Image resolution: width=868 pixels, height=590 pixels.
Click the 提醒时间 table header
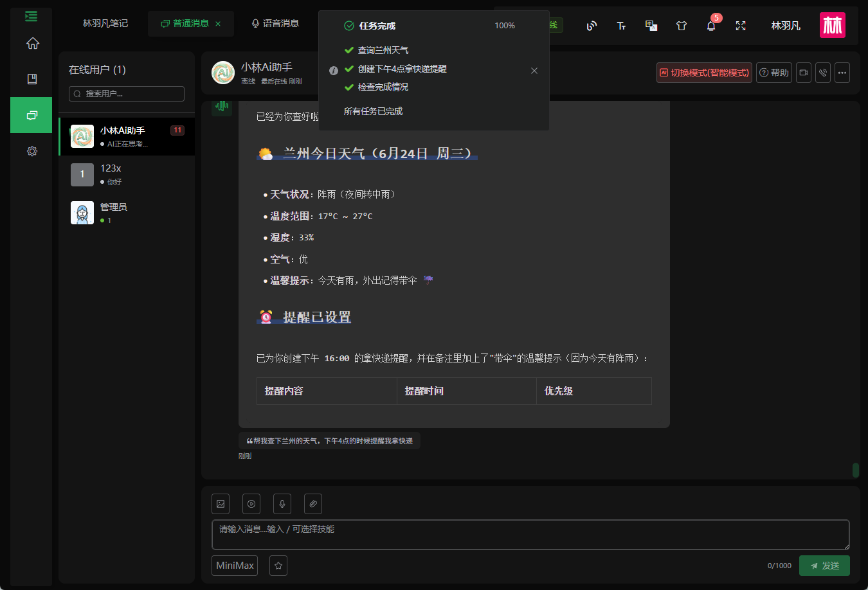click(x=467, y=391)
